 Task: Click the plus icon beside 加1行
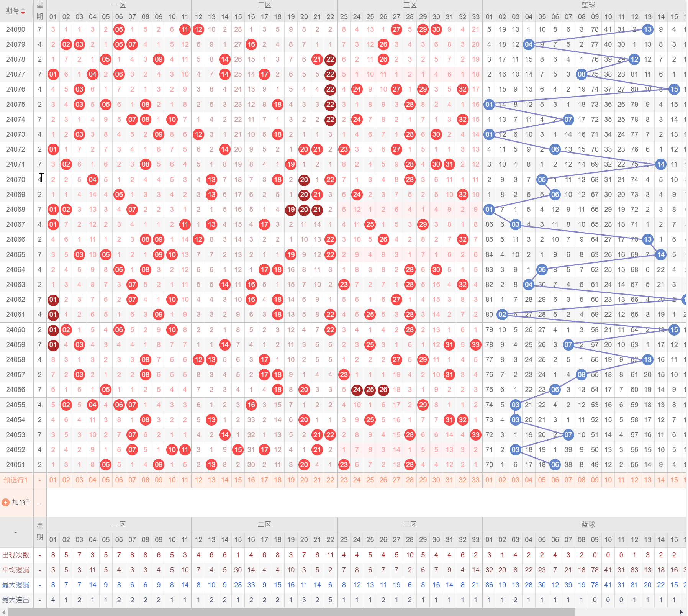(6, 502)
